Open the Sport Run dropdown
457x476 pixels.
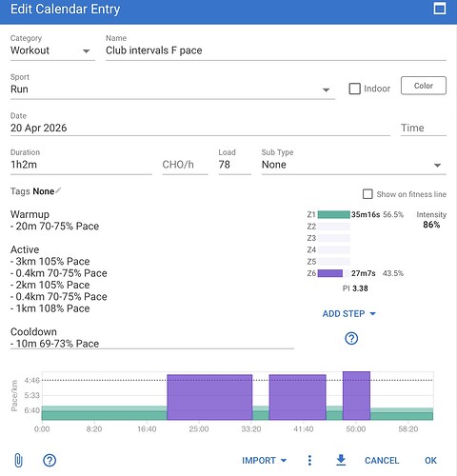172,89
